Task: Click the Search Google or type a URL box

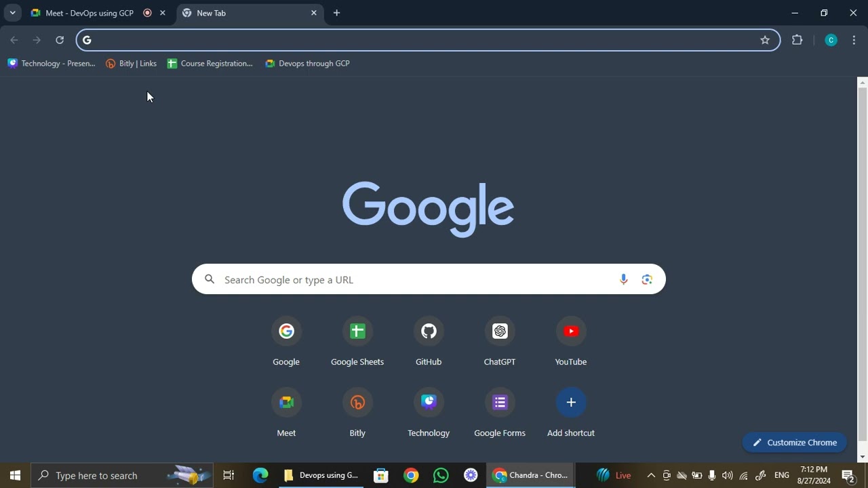Action: (429, 279)
